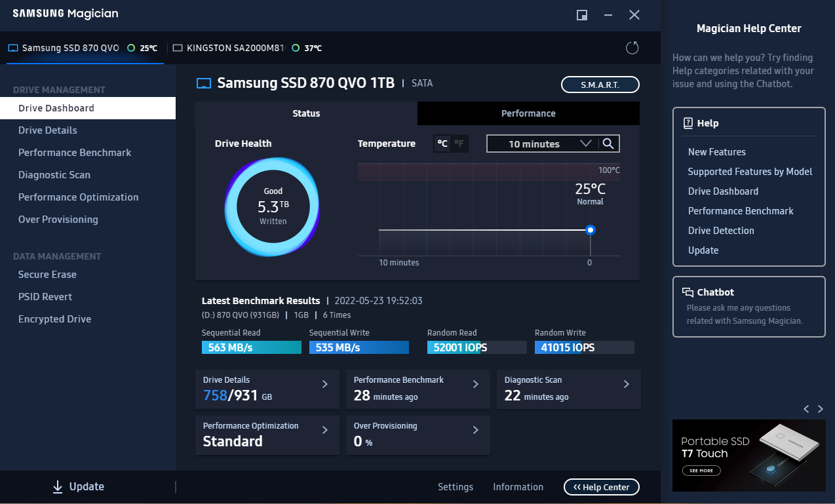Switch to the Status tab
835x504 pixels.
click(x=306, y=113)
